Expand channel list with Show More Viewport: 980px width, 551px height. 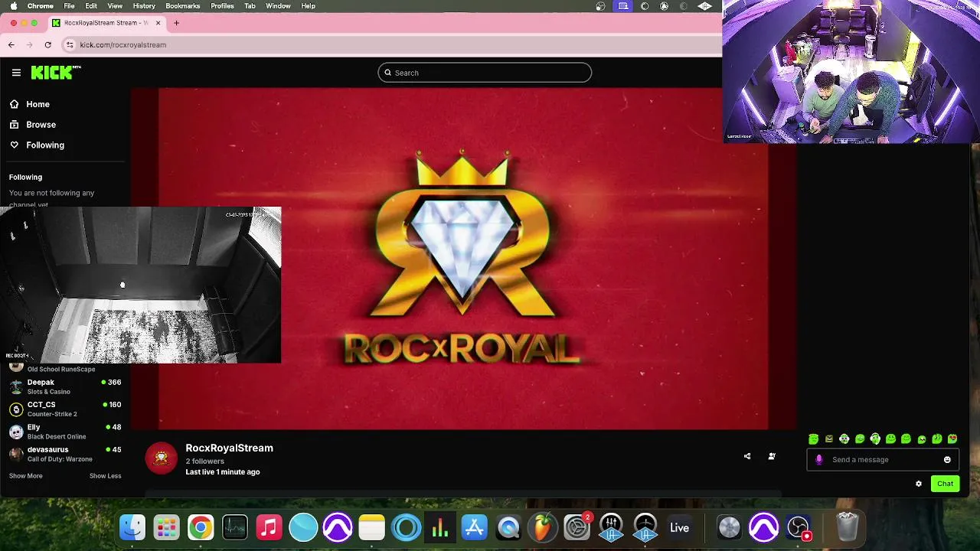coord(26,476)
